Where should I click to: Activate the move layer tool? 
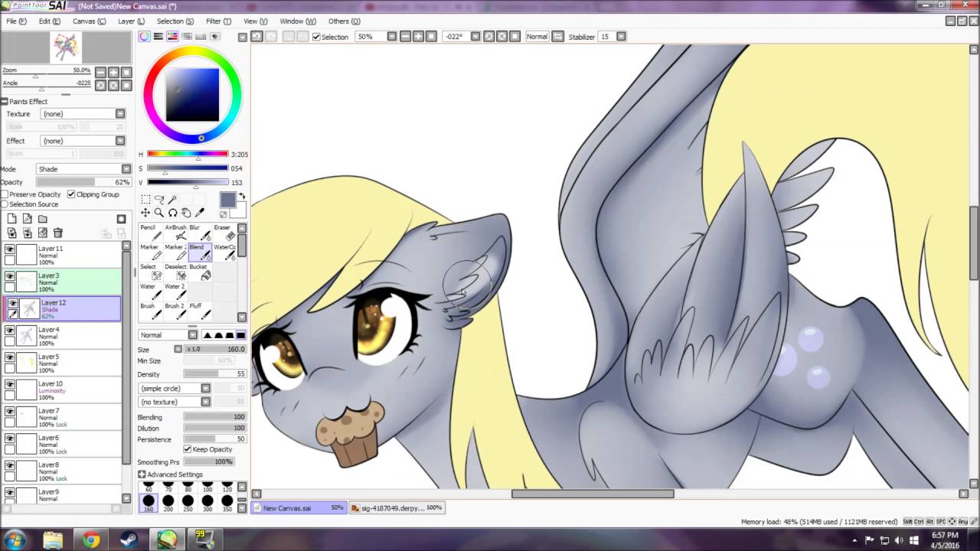point(145,213)
